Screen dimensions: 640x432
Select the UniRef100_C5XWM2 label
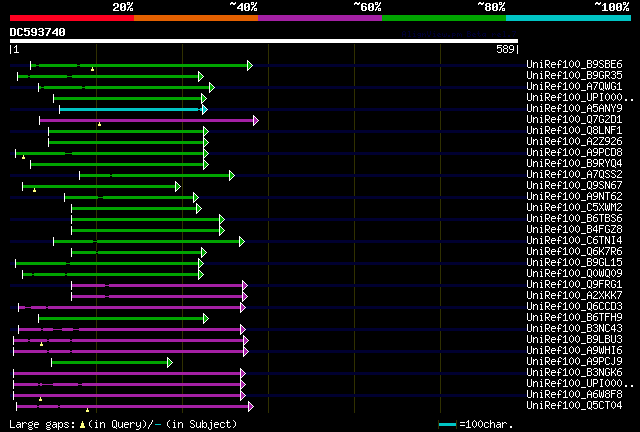[574, 207]
